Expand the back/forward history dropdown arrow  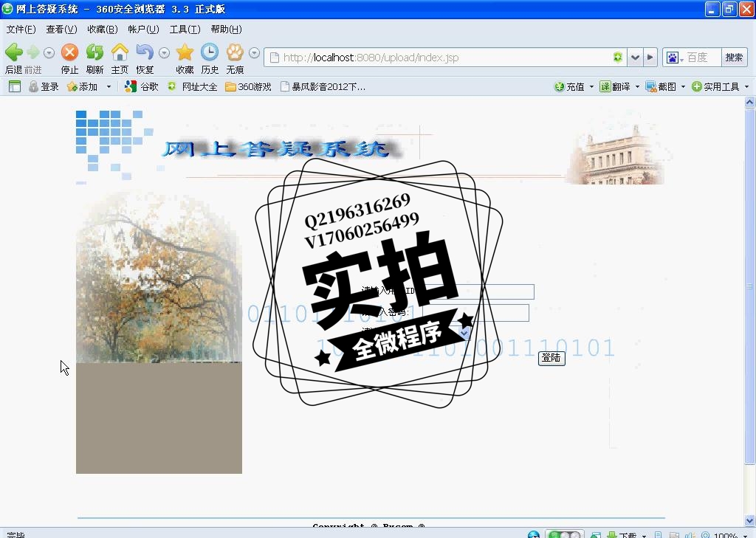[49, 52]
